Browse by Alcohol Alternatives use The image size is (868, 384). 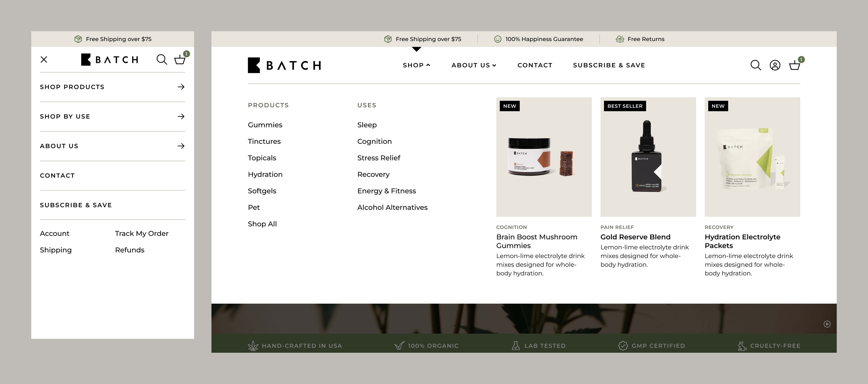pos(392,207)
